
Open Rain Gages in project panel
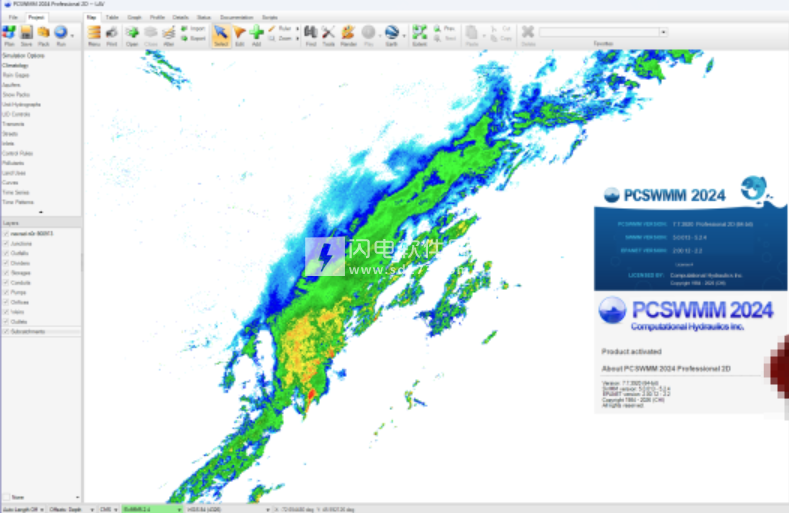[15, 75]
